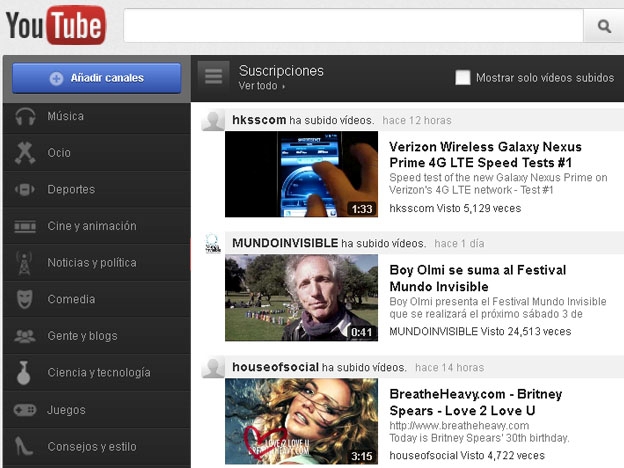The height and width of the screenshot is (468, 624).
Task: Click the plus icon on Añadir canales
Action: (56, 78)
